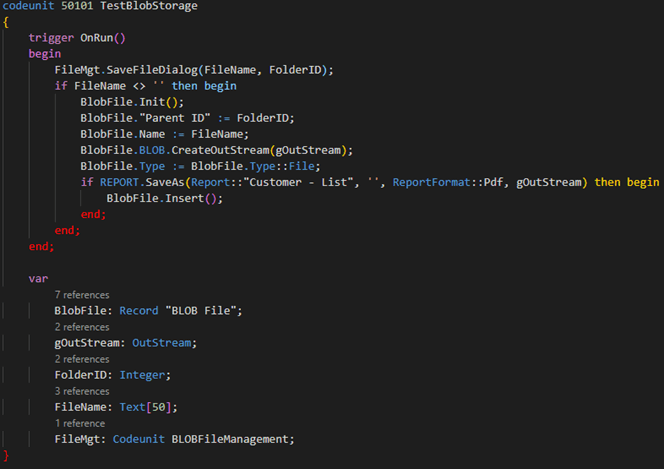
Task: Click 'File' in BlobFile.Type::File assignment
Action: click(302, 166)
